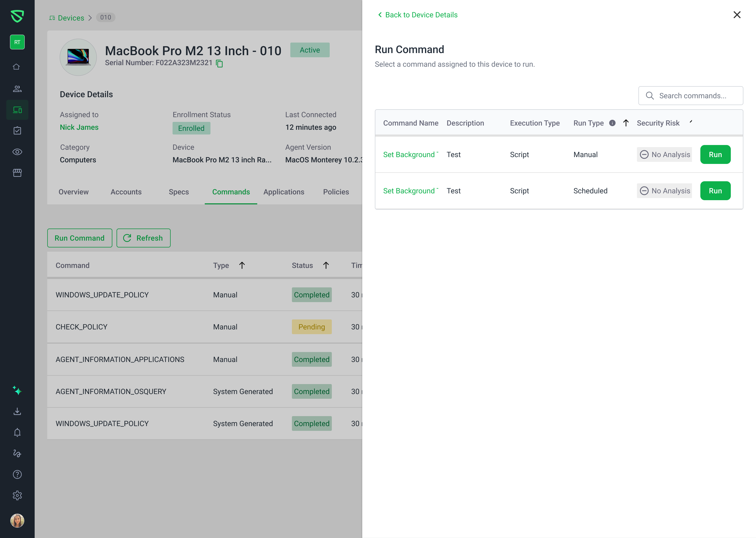
Task: Click the storefront marketplace sidebar icon
Action: point(17,173)
